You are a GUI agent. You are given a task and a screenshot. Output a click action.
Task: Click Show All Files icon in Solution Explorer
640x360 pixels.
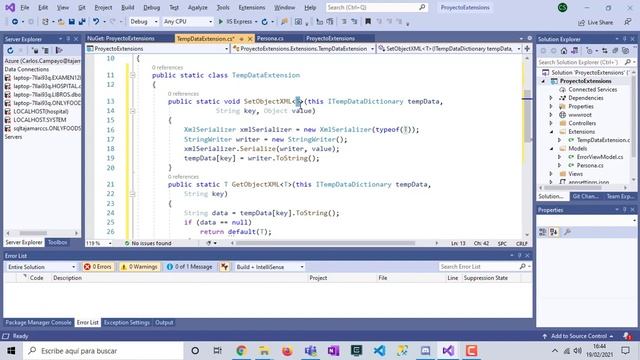626,51
